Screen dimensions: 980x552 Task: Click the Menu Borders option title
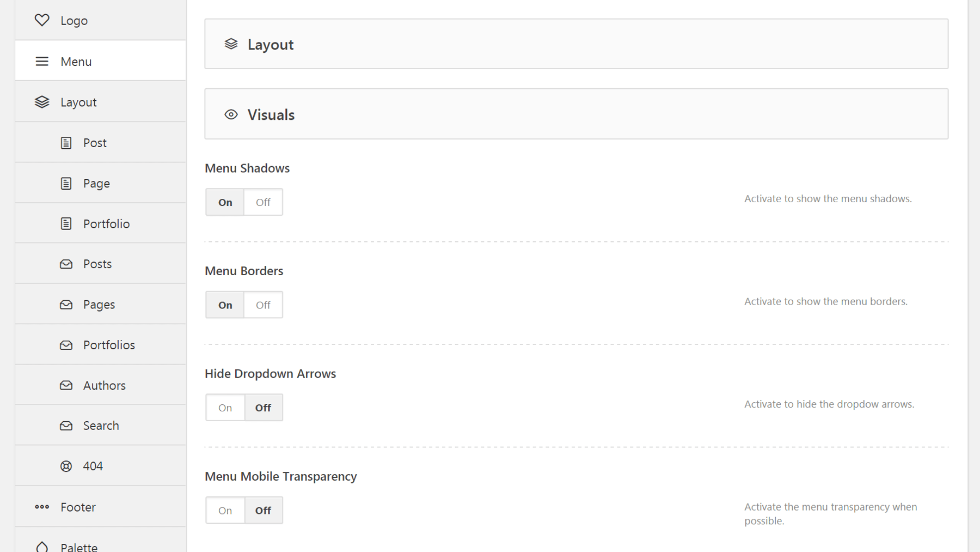point(244,271)
